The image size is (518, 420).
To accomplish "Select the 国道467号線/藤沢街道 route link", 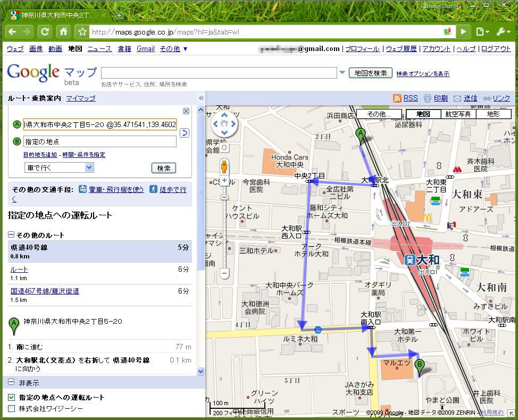I will [45, 291].
